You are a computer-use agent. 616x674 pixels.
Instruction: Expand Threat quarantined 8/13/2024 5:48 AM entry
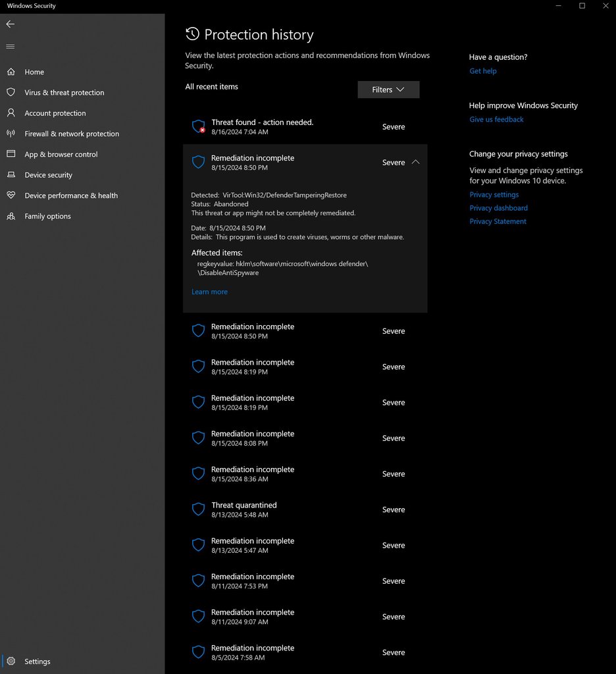click(x=305, y=509)
